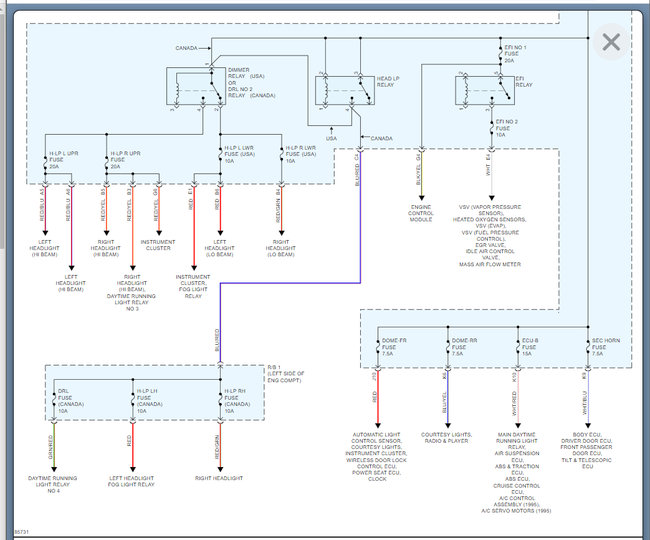Click the 'BLK/YEL G4' wire label
Image resolution: width=650 pixels, height=540 pixels.
point(418,170)
